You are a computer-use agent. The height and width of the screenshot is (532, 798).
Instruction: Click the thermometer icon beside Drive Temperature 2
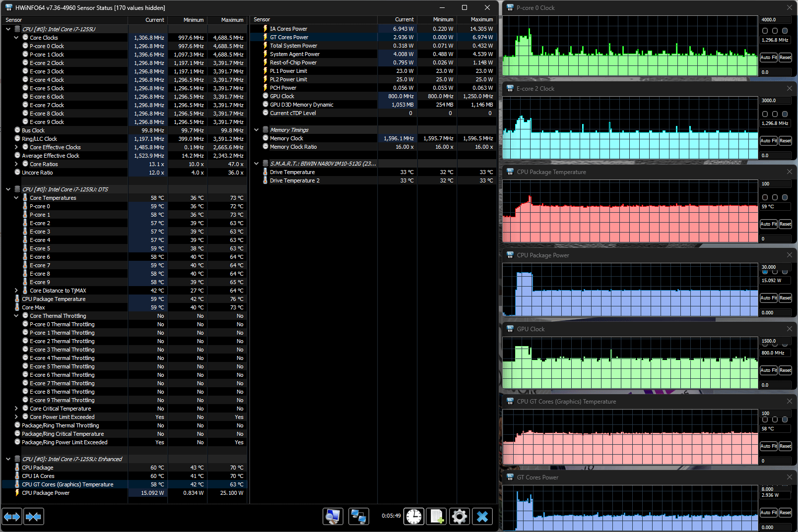[266, 180]
